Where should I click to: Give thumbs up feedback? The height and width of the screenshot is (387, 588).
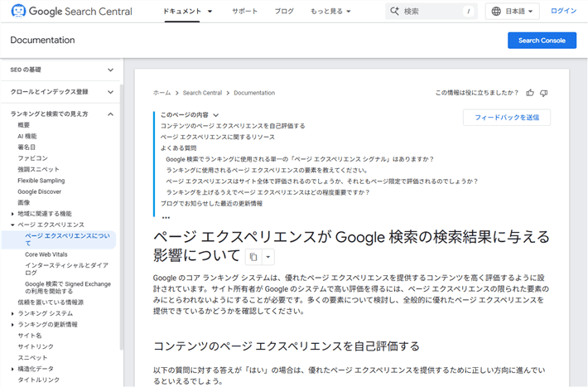pos(529,93)
